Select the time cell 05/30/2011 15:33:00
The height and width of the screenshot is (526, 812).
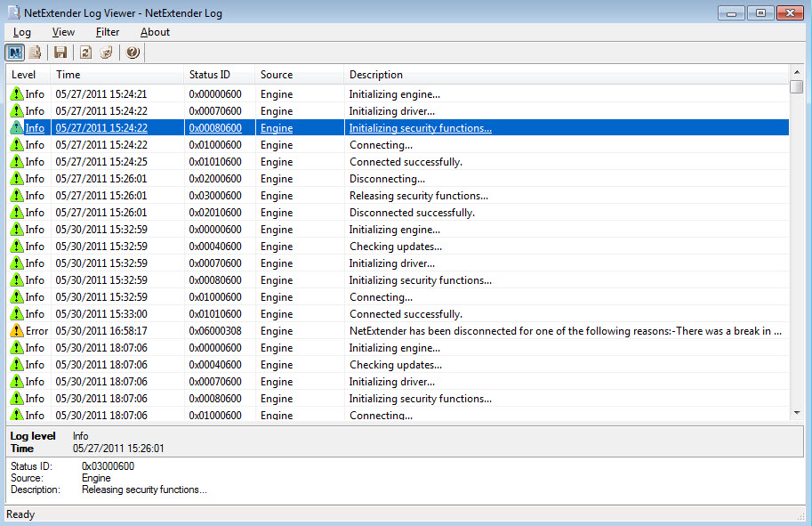101,313
